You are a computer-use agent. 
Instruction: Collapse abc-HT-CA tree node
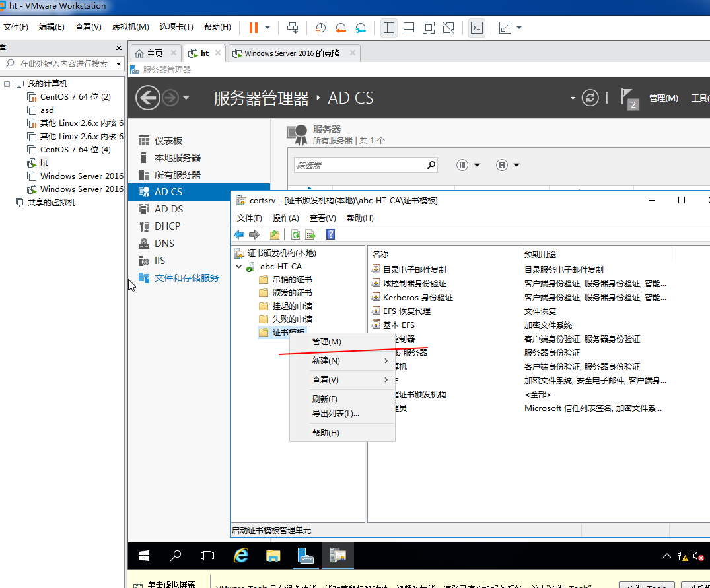238,267
